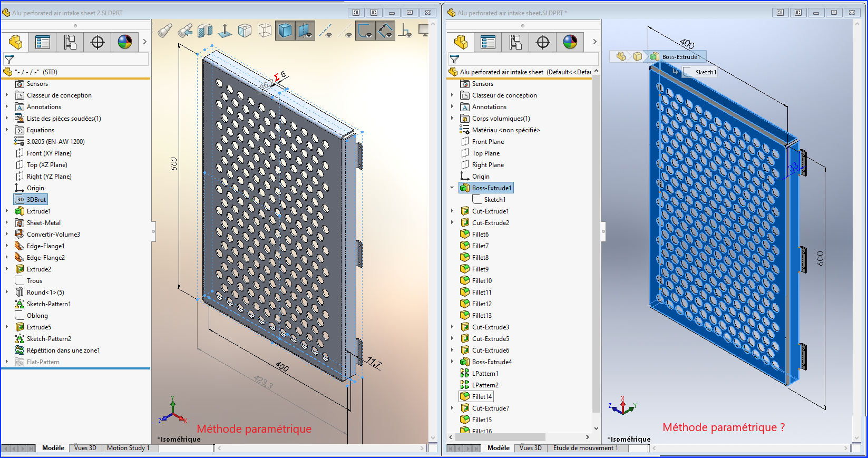868x458 pixels.
Task: Open DimXpertManager tab in right window
Action: [x=543, y=42]
